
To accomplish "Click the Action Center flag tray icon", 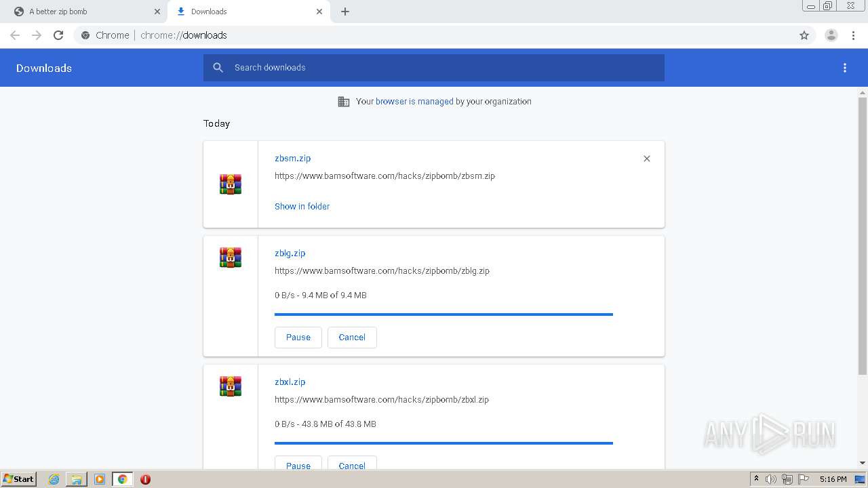I will pos(804,479).
